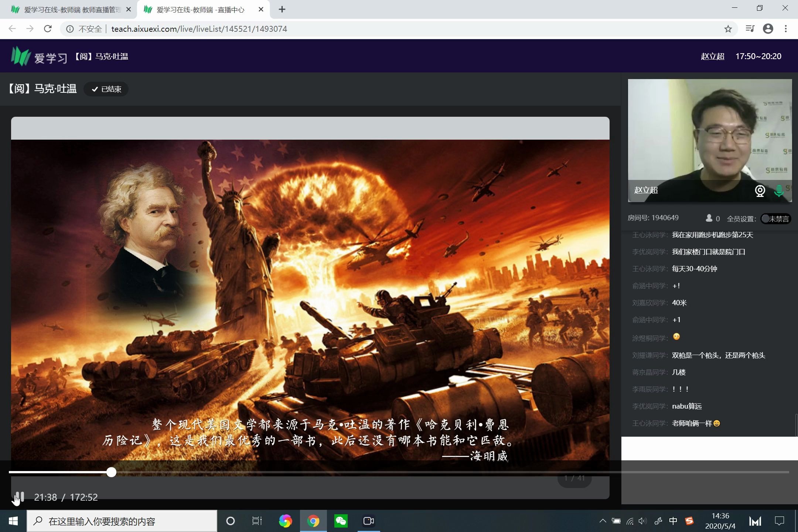Open the network icon in system tray
The height and width of the screenshot is (532, 798).
point(630,521)
